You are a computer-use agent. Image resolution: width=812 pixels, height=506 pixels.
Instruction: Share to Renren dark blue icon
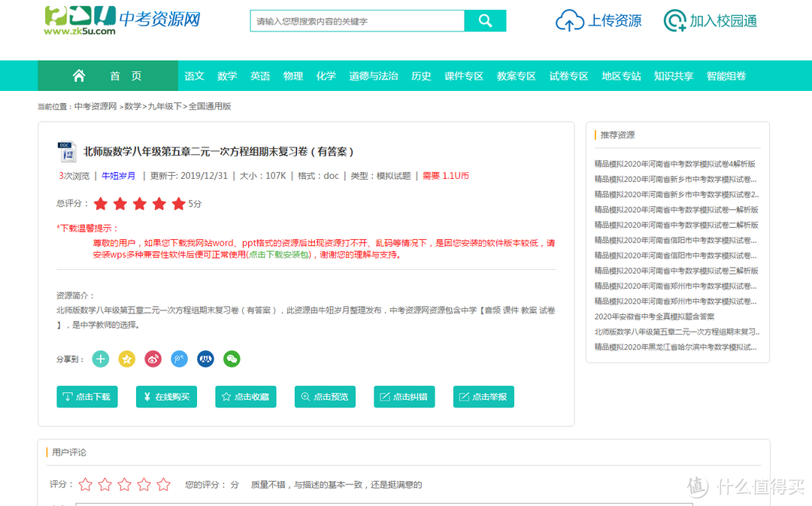(x=205, y=359)
